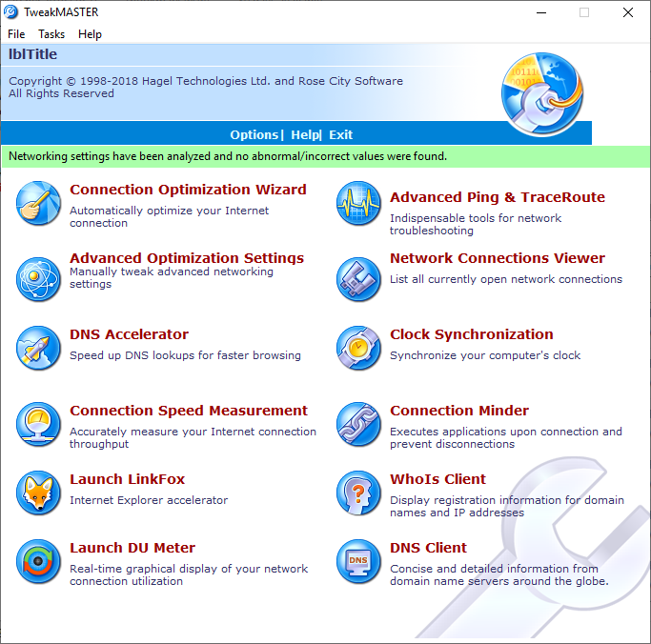Image resolution: width=651 pixels, height=644 pixels.
Task: Click 'Automatically optimize your Internet connection' text
Action: coord(169,216)
